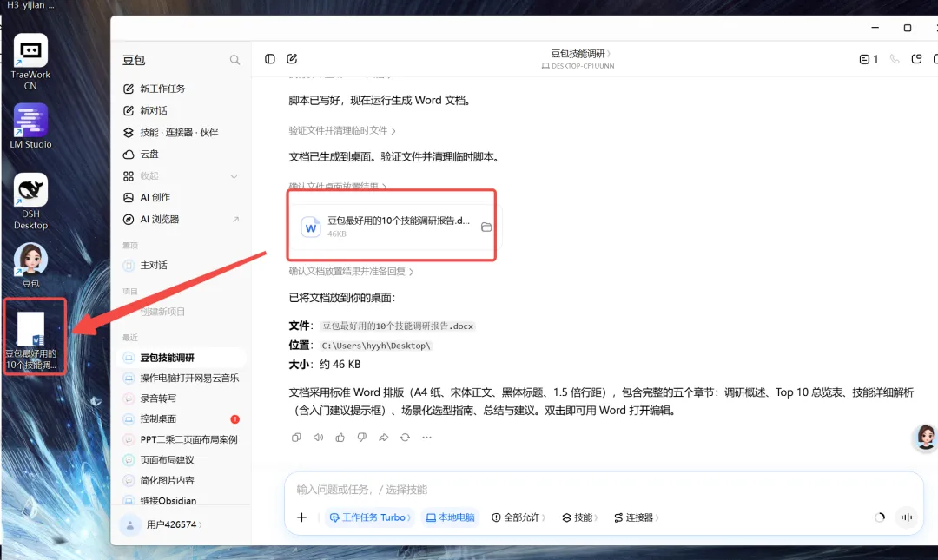The width and height of the screenshot is (938, 560).
Task: Click the 约 46 KB size text
Action: coord(340,365)
